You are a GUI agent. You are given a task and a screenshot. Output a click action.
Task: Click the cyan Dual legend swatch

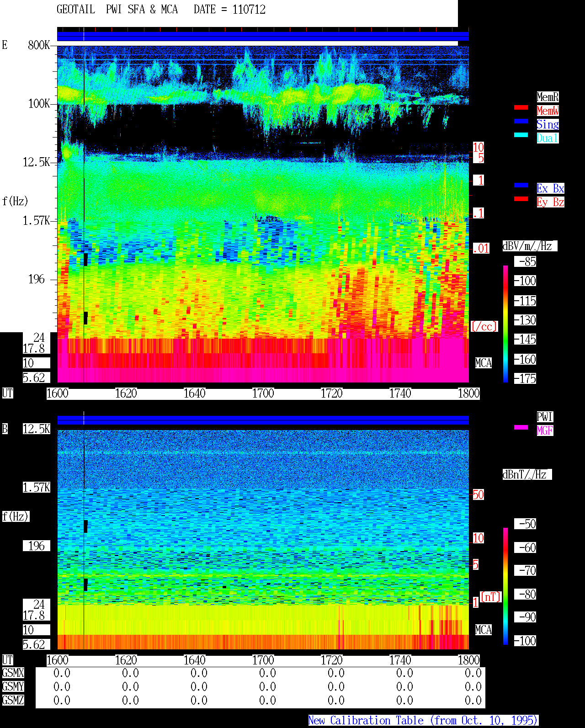(521, 135)
